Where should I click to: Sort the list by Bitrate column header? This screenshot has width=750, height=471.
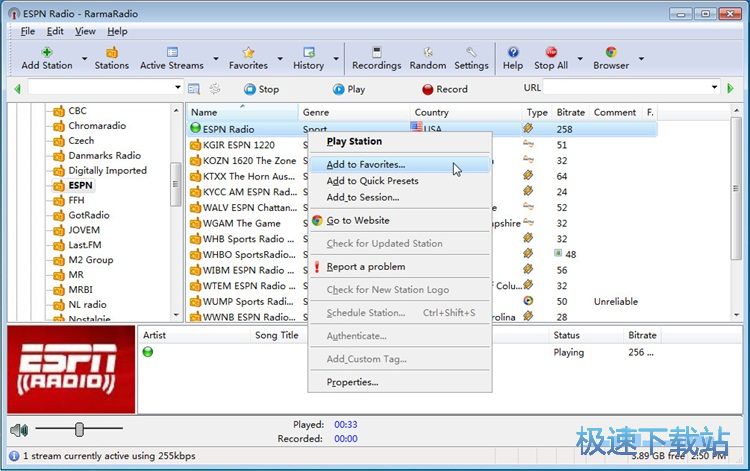pyautogui.click(x=570, y=112)
